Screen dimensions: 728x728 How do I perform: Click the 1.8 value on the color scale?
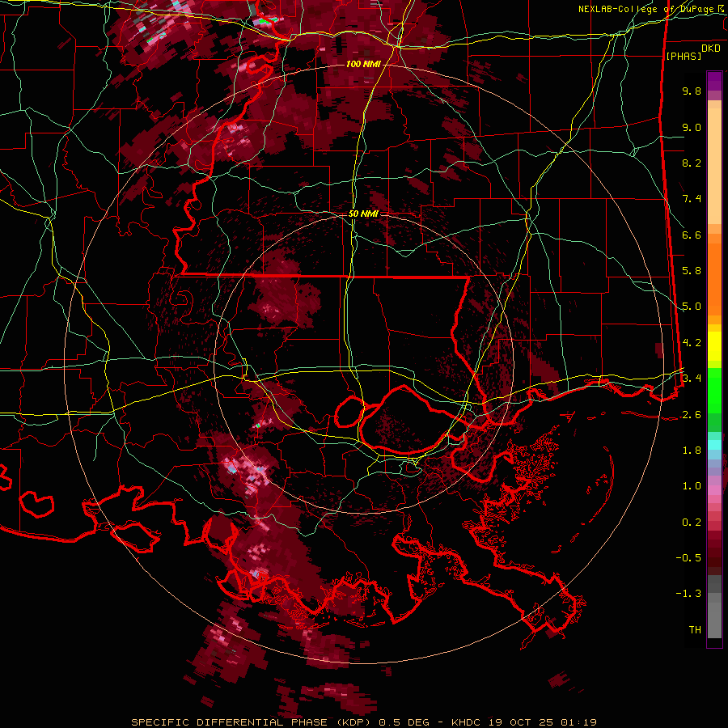(x=692, y=451)
